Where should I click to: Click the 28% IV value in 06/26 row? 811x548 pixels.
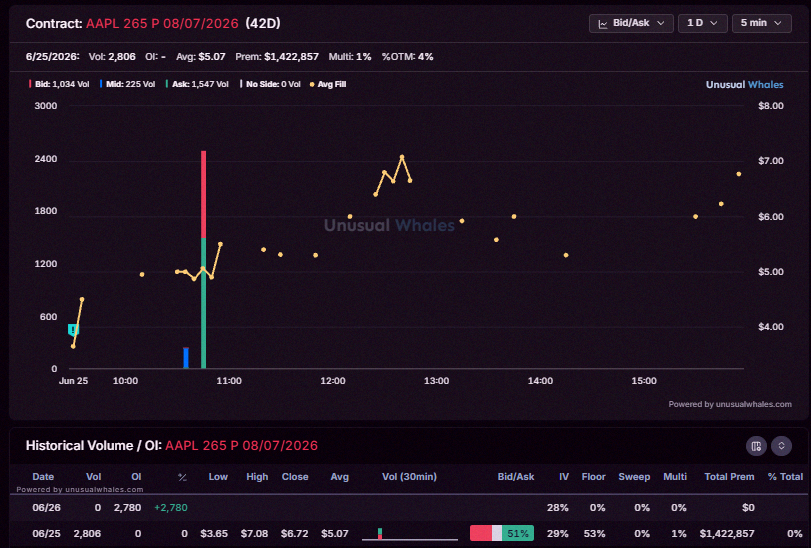558,508
